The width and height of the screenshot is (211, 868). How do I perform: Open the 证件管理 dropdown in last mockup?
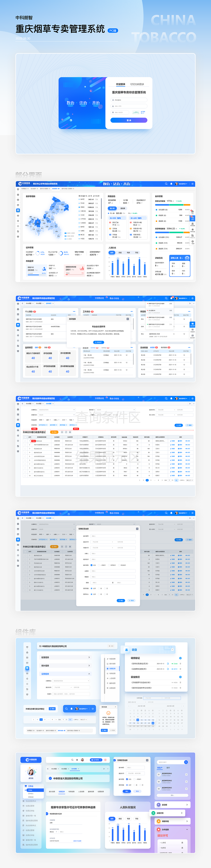pos(96,760)
